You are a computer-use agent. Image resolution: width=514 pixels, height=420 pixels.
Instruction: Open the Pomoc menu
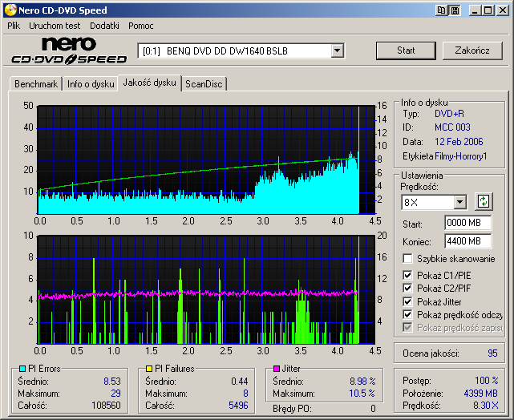141,26
